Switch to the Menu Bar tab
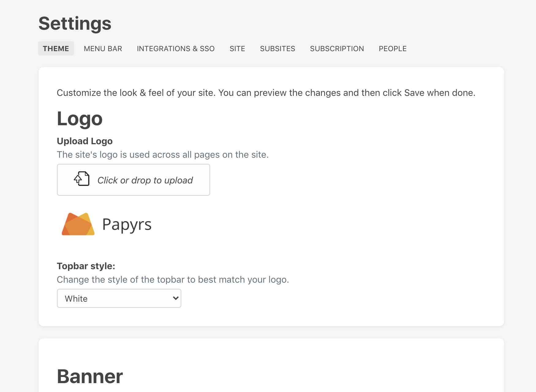 pos(103,48)
